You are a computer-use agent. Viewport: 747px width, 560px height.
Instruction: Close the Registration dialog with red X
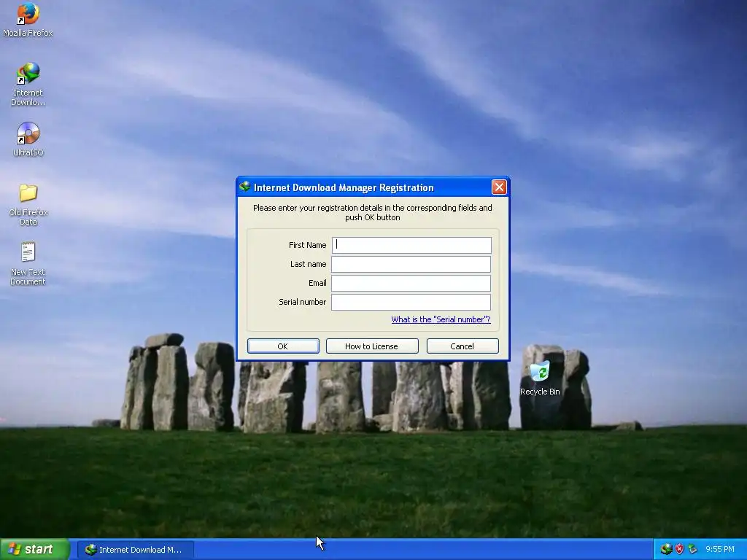[499, 187]
